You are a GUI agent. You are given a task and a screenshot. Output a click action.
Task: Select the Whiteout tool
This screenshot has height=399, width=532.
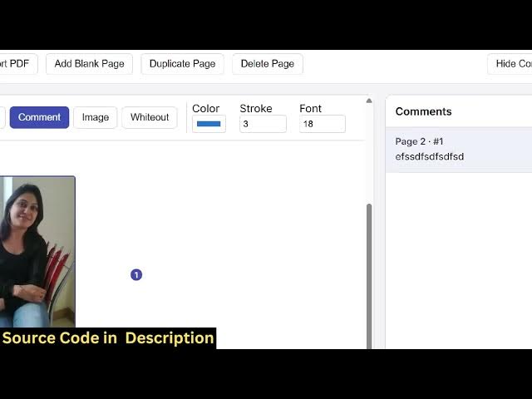(150, 117)
